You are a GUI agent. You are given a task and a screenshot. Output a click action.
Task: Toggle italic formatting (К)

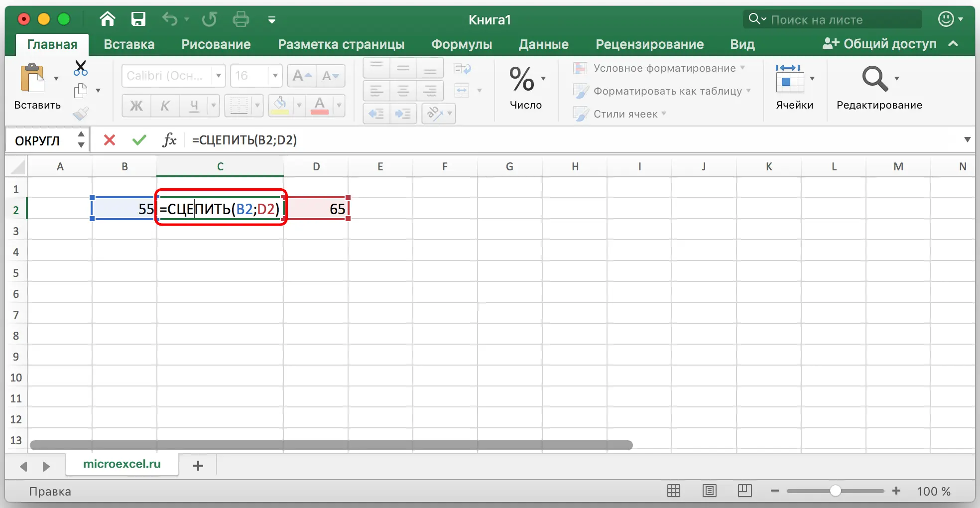pyautogui.click(x=165, y=106)
